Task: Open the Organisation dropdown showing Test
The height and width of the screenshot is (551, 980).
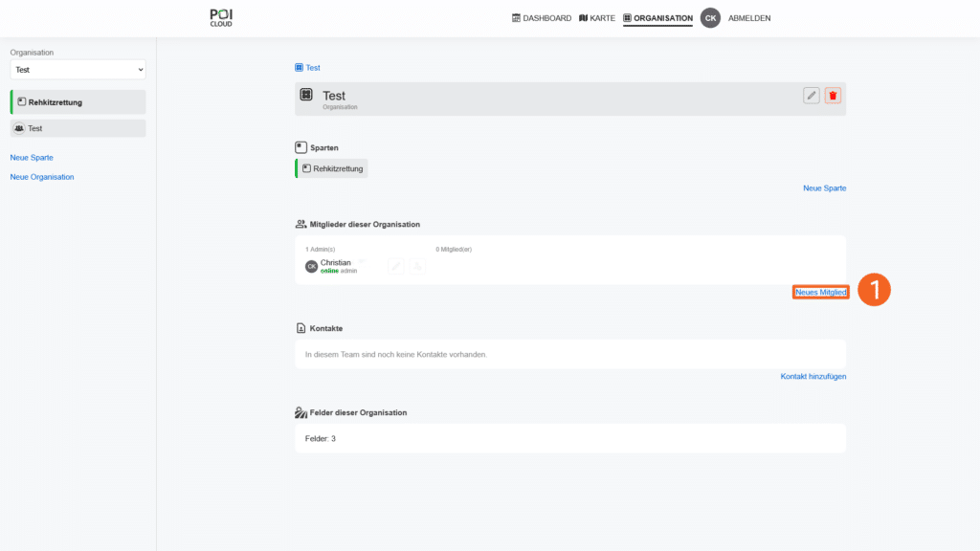Action: click(78, 70)
